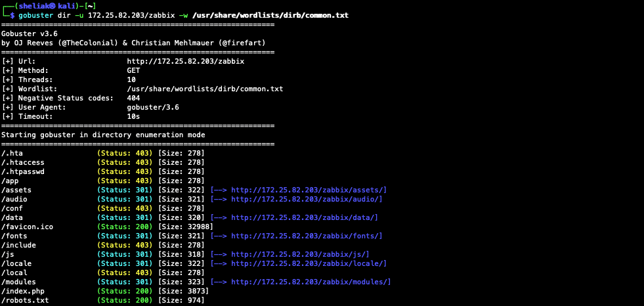Click the zabbix/locale/ redirect link
Image resolution: width=644 pixels, height=306 pixels.
308,263
